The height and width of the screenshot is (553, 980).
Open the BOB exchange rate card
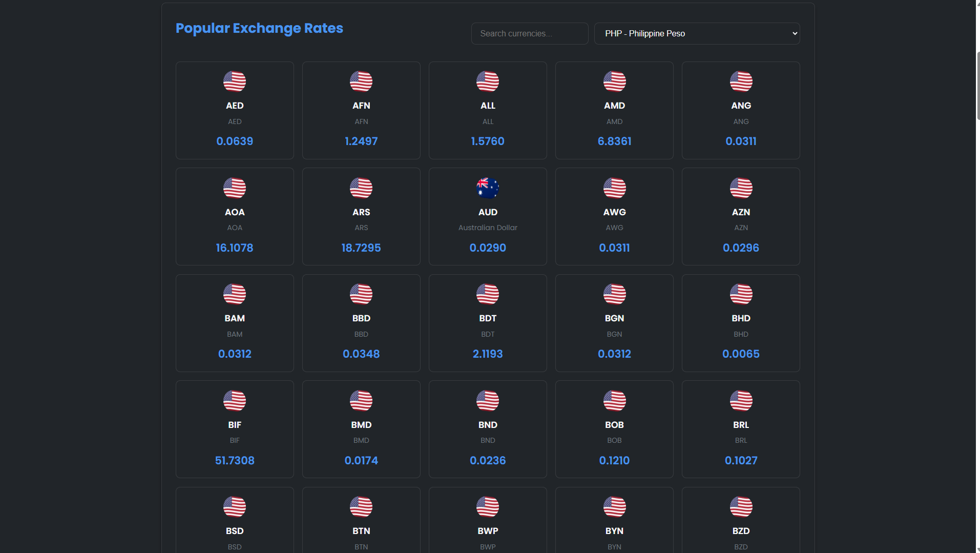pyautogui.click(x=614, y=429)
